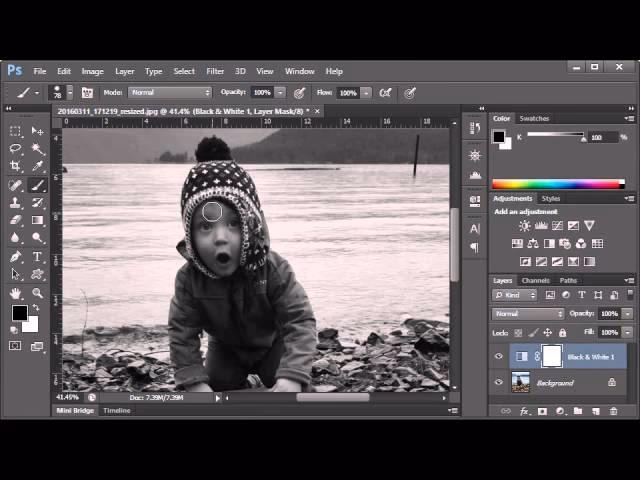Switch to the Styles tab
The image size is (640, 480).
click(x=551, y=199)
